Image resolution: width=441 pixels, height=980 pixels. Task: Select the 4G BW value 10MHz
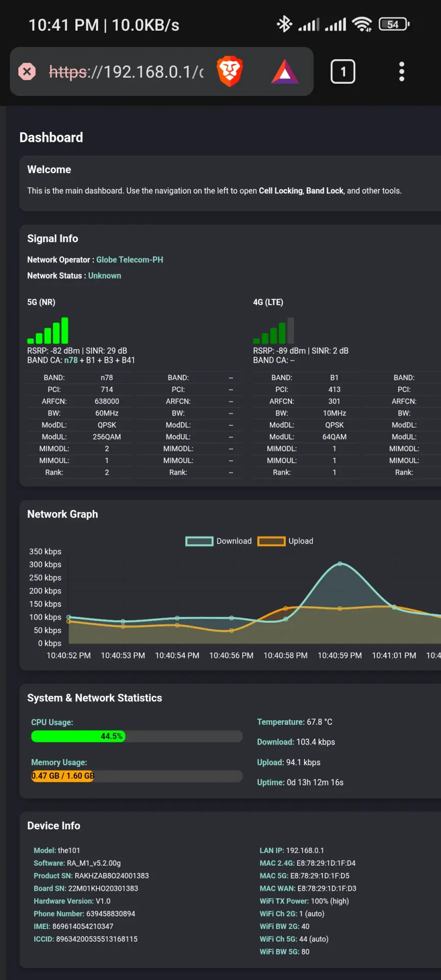[334, 413]
